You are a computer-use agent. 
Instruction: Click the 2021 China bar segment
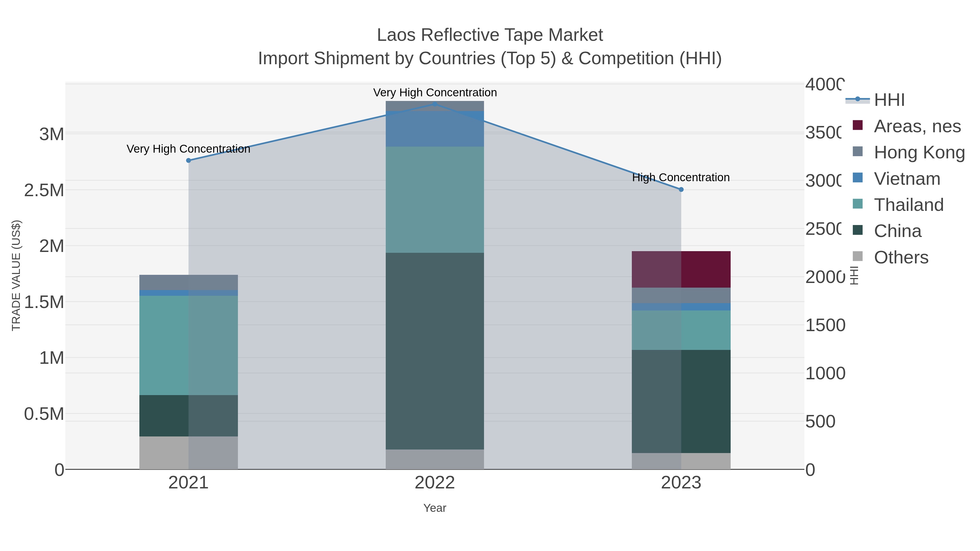coord(188,415)
